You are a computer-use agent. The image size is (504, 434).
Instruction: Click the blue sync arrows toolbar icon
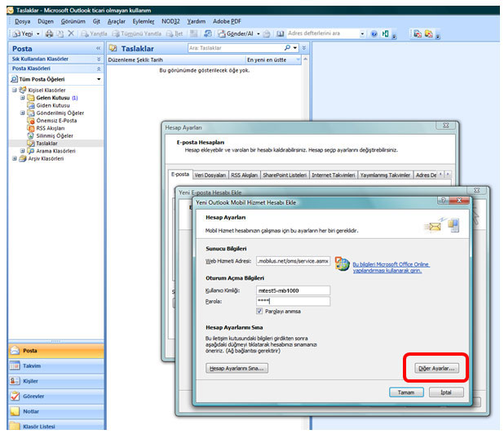208,33
